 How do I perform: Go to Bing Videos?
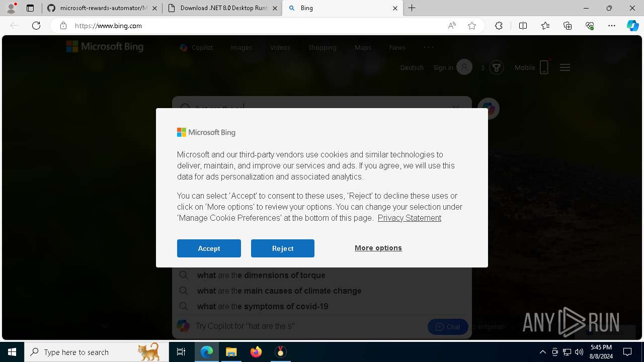pos(280,47)
